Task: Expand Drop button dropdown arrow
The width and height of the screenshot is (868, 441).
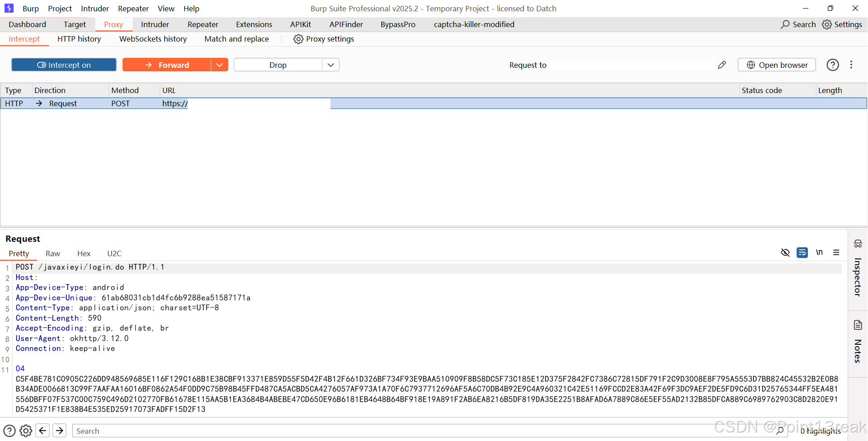Action: click(x=331, y=65)
